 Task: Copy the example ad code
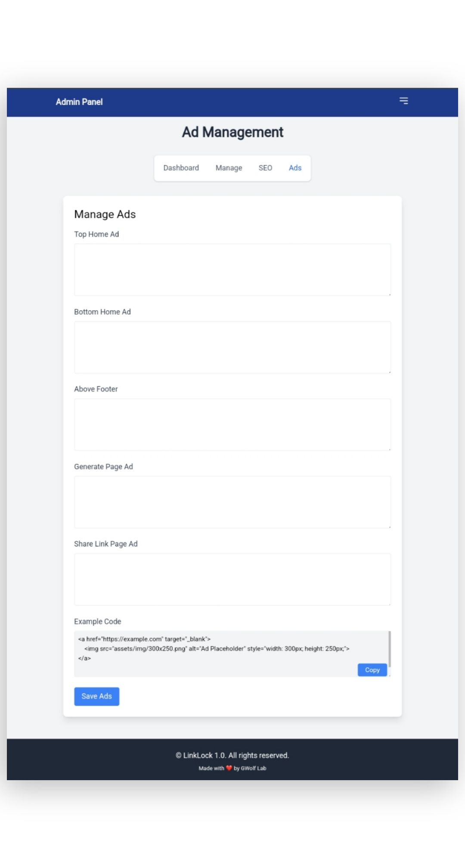coord(372,670)
